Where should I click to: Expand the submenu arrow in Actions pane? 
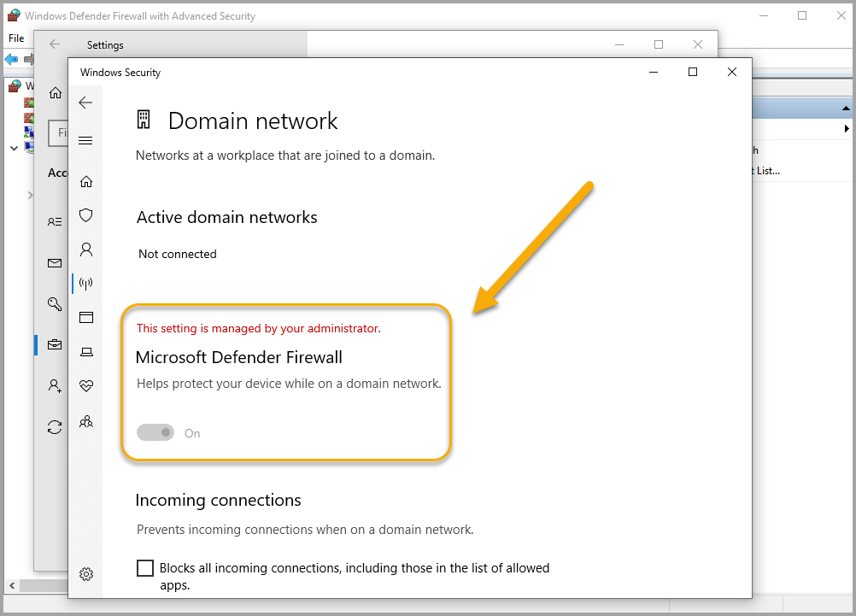[x=846, y=128]
